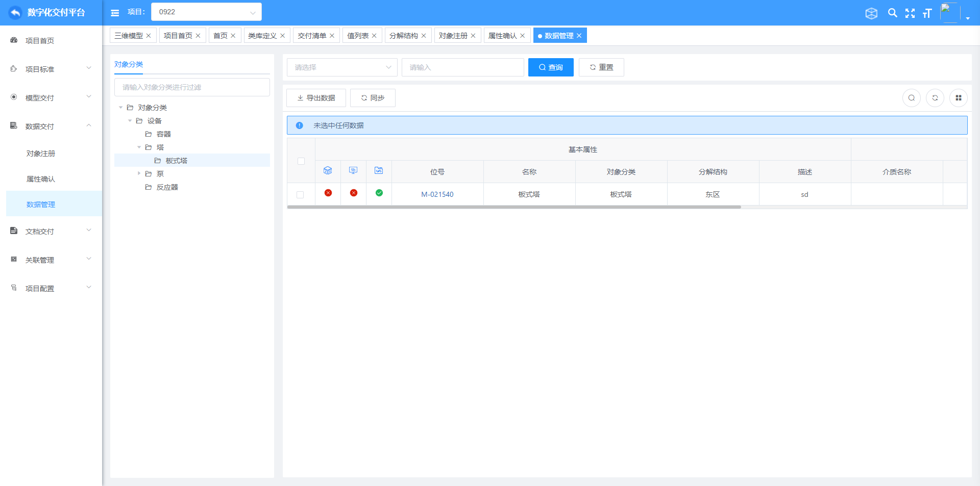This screenshot has width=980, height=486.
Task: Click the monitor column header icon
Action: [353, 170]
